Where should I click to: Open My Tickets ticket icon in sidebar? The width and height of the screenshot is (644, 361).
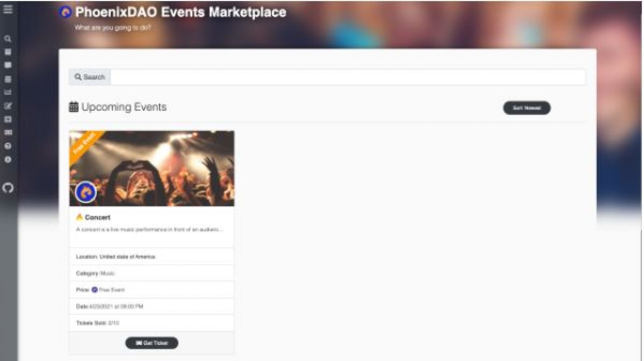click(8, 133)
